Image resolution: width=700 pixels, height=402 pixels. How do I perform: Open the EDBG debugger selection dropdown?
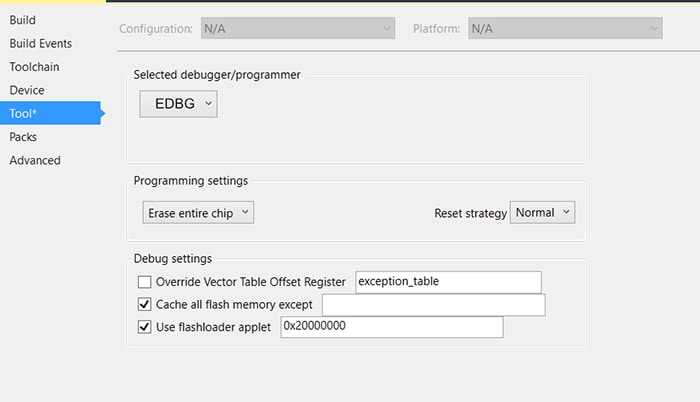click(x=179, y=103)
